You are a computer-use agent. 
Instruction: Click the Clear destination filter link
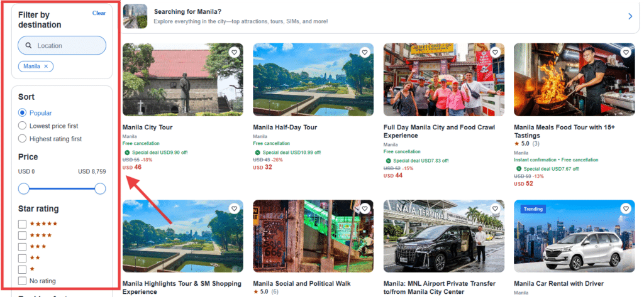coord(99,13)
